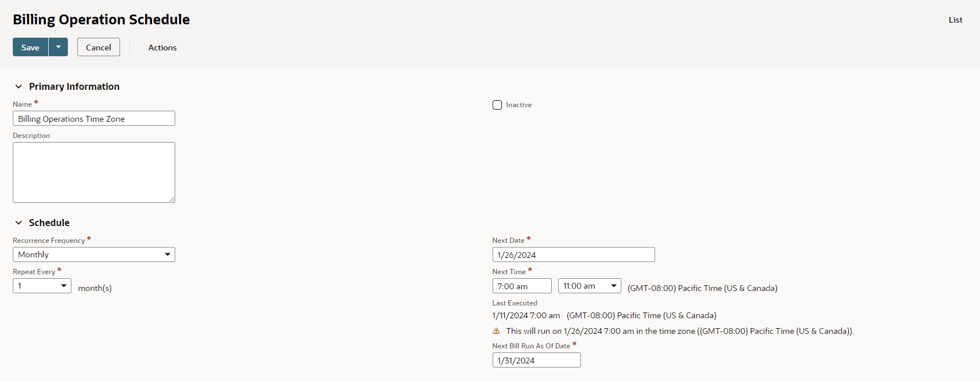Click the Next Bill Run As Of Date label

pos(531,346)
